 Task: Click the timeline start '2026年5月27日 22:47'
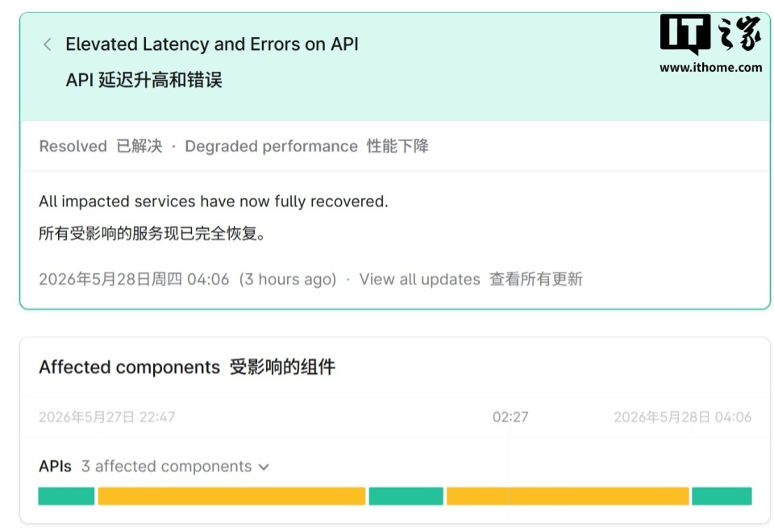pyautogui.click(x=106, y=417)
